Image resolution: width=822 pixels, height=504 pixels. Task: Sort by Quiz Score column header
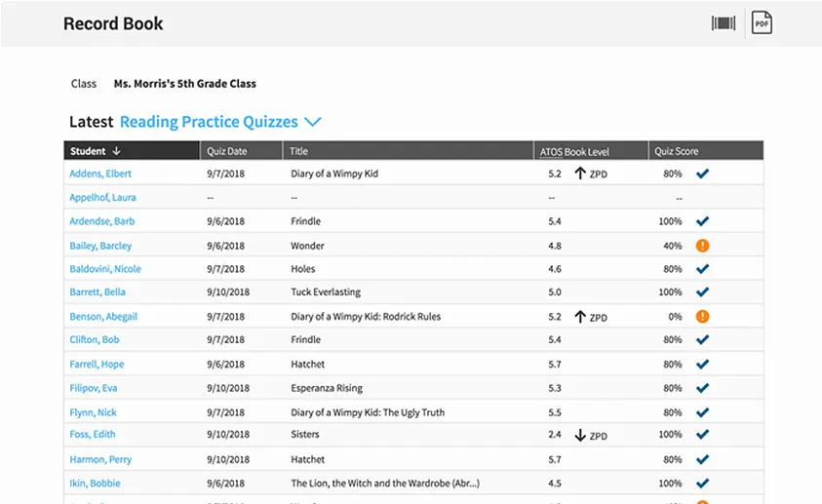coord(676,151)
